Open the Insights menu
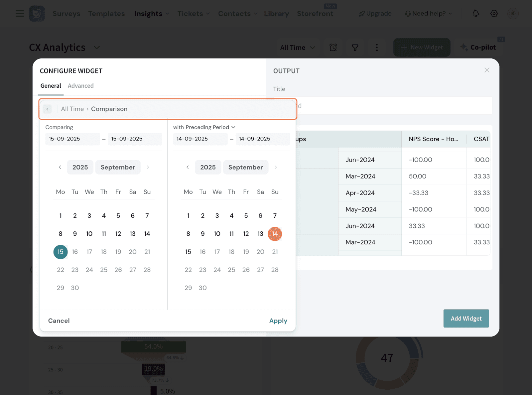532x395 pixels. pyautogui.click(x=152, y=14)
